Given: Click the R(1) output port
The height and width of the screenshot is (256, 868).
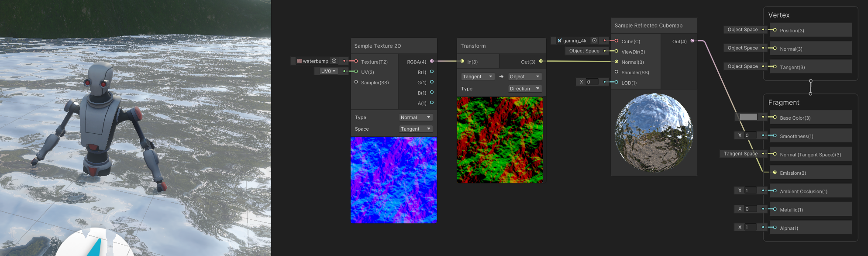Looking at the screenshot, I should (x=432, y=72).
